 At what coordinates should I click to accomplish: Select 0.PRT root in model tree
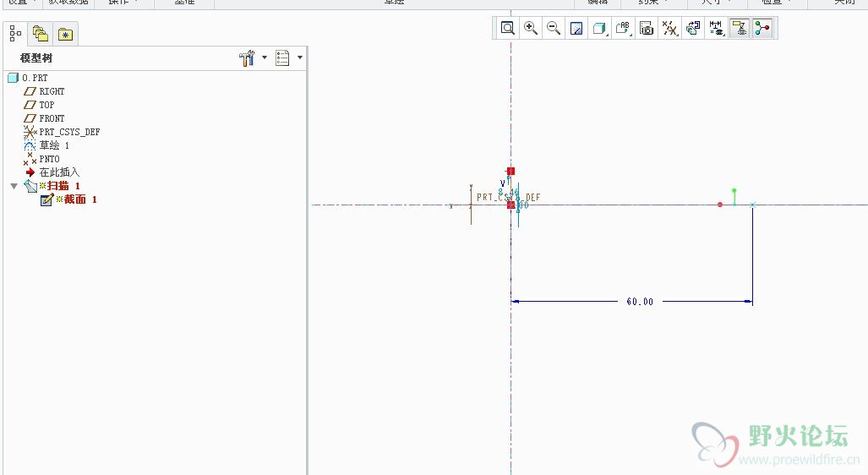point(28,78)
